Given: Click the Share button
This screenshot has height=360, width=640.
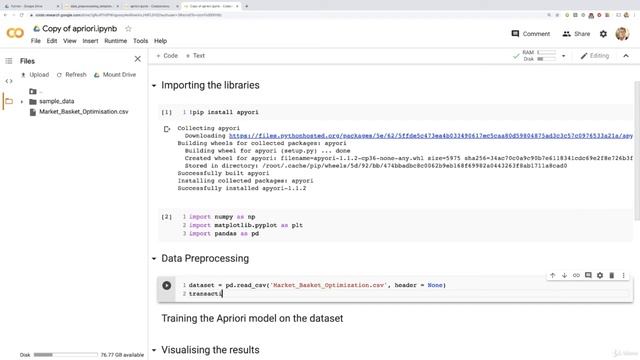Looking at the screenshot, I should [576, 34].
